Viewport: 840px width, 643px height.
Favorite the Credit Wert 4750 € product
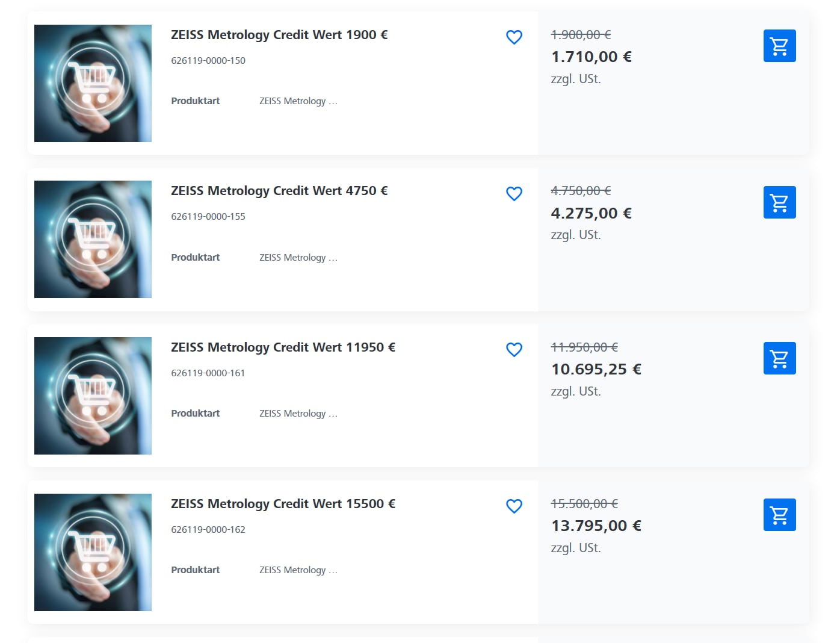click(x=514, y=194)
